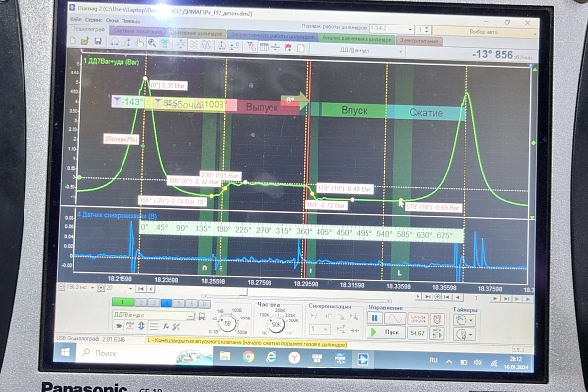Click the eye icon under the ДД7Bar channel field
Image resolution: width=588 pixels, height=392 pixels.
click(x=119, y=326)
